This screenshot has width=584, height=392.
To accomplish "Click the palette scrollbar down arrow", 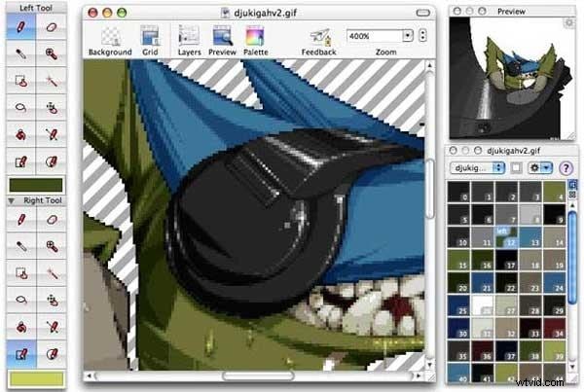I will (x=573, y=367).
